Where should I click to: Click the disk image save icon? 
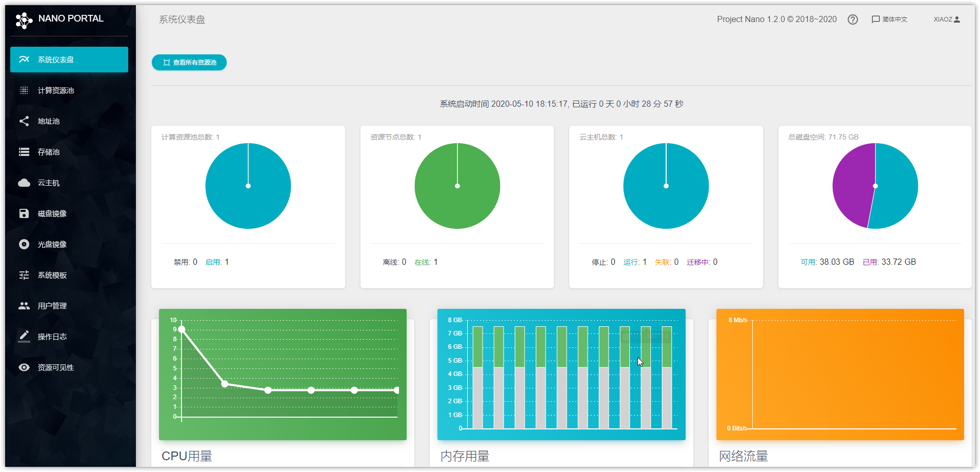click(24, 213)
